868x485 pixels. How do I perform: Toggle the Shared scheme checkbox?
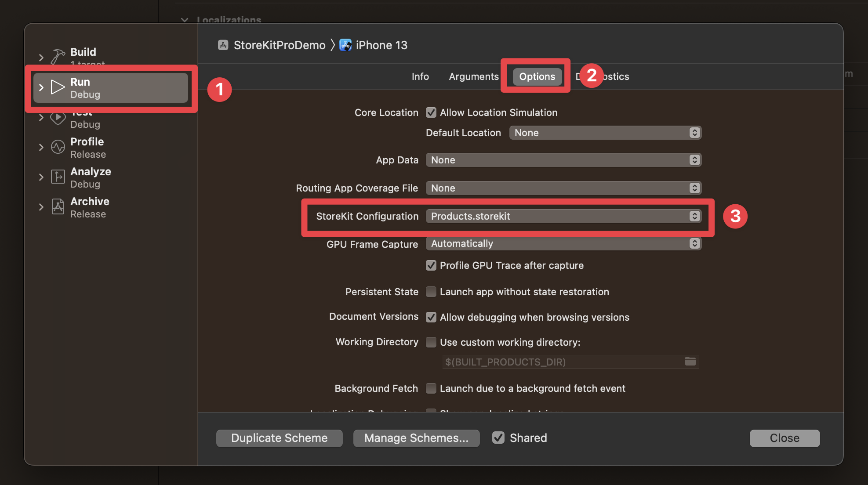point(498,438)
